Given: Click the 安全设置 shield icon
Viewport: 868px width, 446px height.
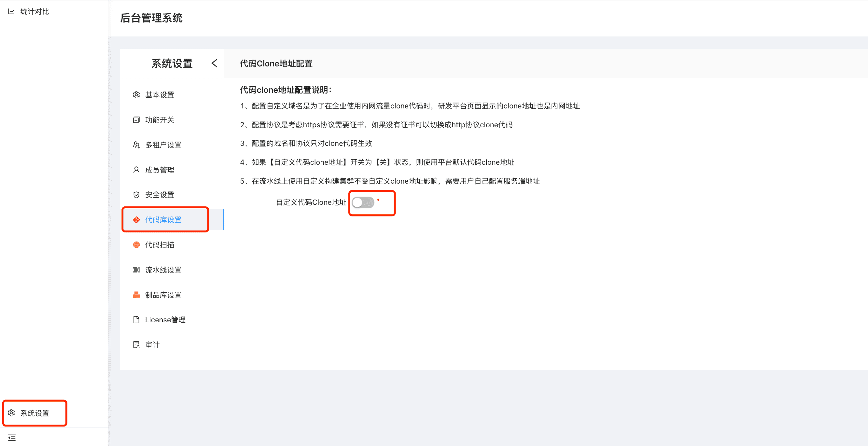Looking at the screenshot, I should (x=136, y=194).
